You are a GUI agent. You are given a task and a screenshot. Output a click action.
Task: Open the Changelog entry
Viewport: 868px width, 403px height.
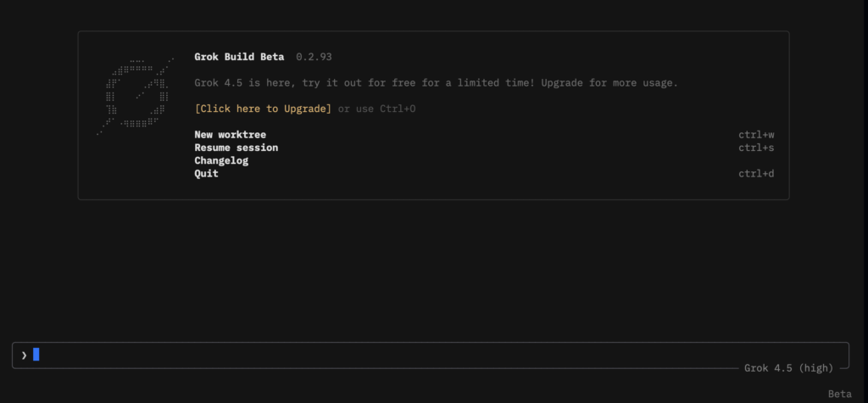[x=221, y=160]
